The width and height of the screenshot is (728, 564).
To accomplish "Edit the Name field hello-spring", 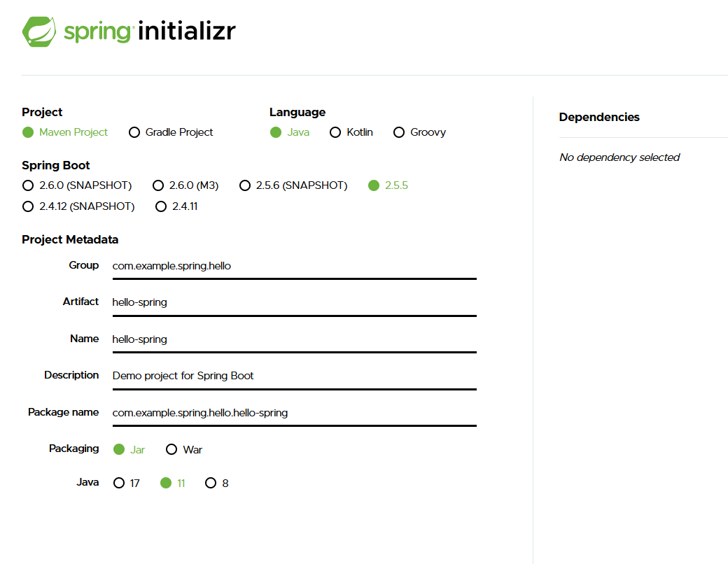I will 295,339.
